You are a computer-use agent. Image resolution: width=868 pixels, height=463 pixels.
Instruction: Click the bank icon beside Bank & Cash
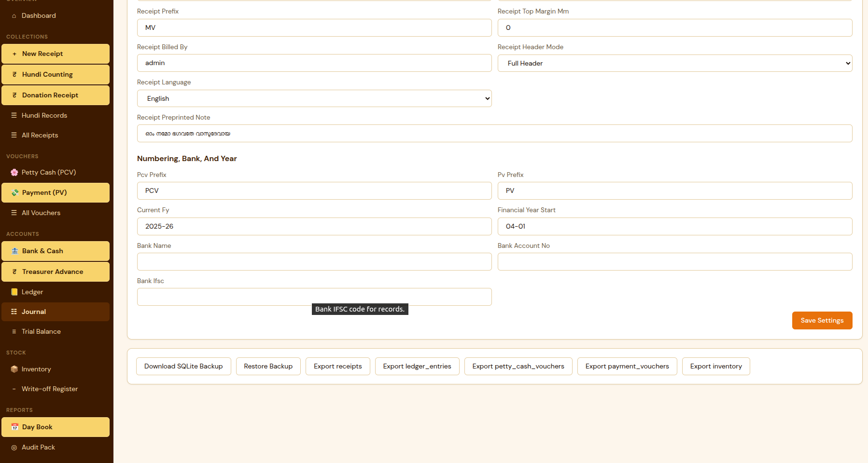coord(15,251)
